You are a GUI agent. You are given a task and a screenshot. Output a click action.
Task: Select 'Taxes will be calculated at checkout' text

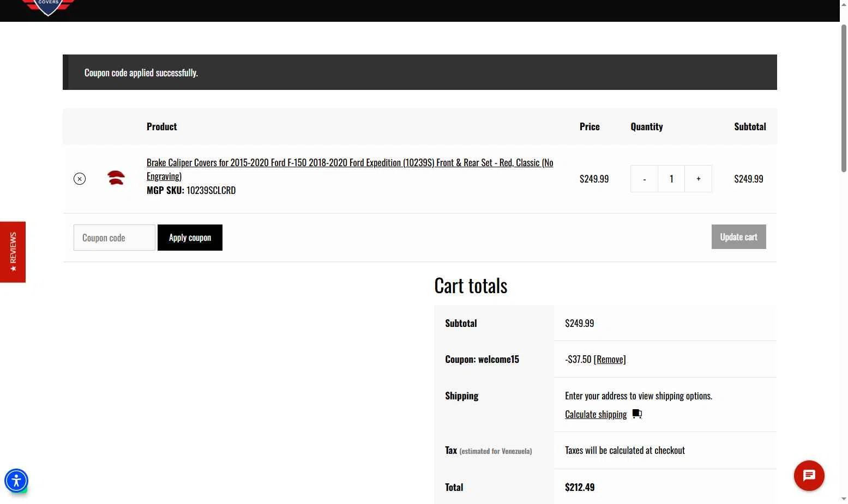(x=625, y=450)
